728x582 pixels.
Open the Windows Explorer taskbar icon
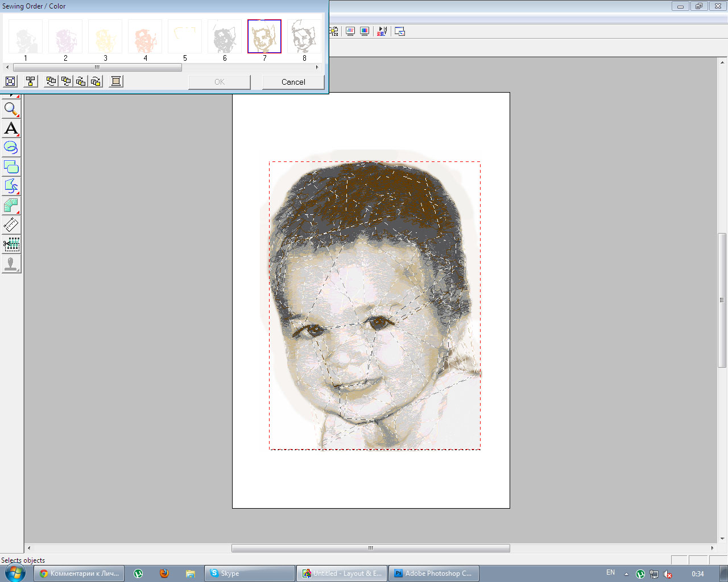tap(190, 573)
